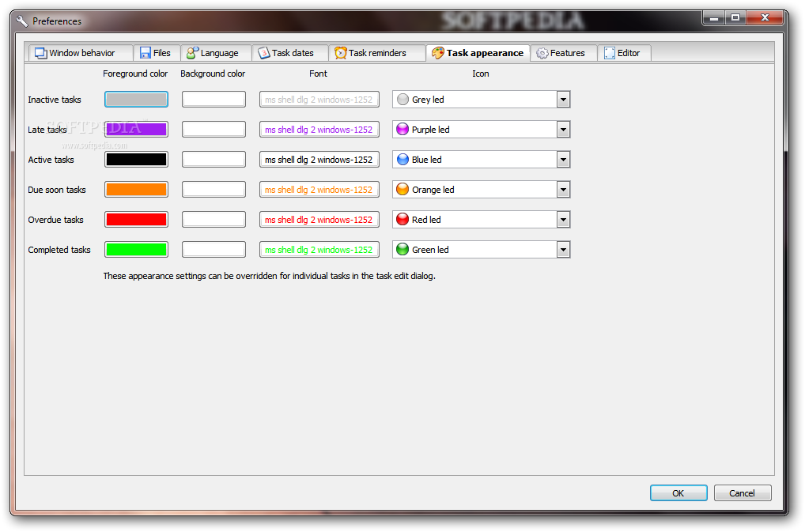This screenshot has width=805, height=532.
Task: Set background color for Active tasks
Action: click(214, 160)
